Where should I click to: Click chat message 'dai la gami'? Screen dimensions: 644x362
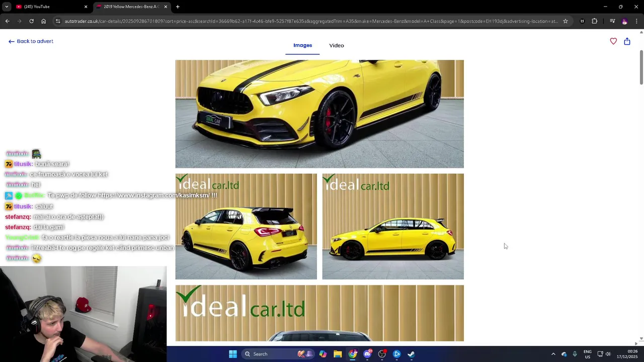pos(49,227)
